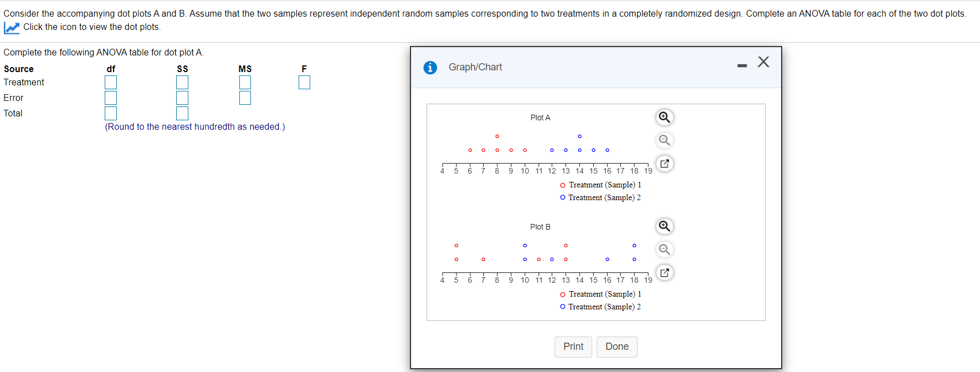The height and width of the screenshot is (372, 980).
Task: Select the zoom-out icon for Plot A
Action: (665, 140)
